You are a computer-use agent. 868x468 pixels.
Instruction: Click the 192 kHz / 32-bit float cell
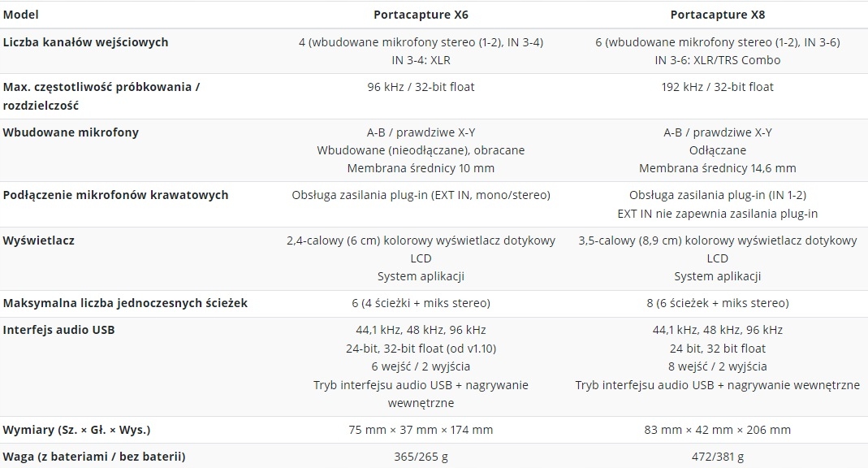point(717,87)
